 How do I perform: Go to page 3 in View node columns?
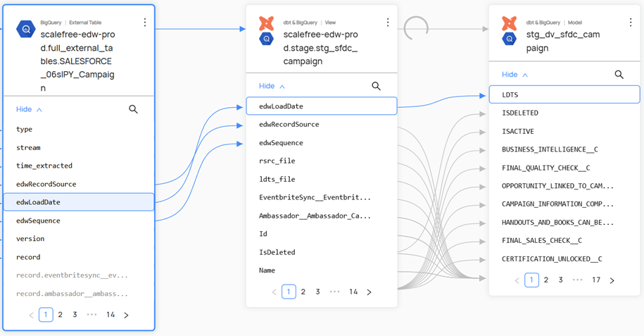pos(318,292)
